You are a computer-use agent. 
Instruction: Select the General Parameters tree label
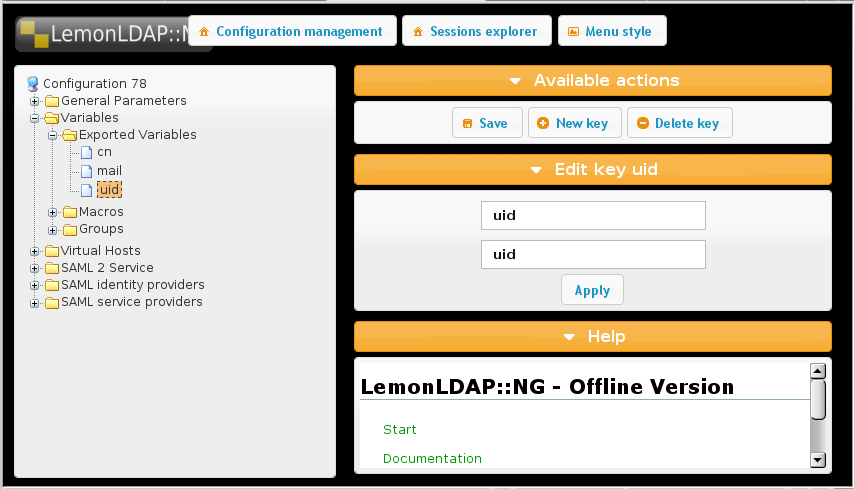(124, 101)
